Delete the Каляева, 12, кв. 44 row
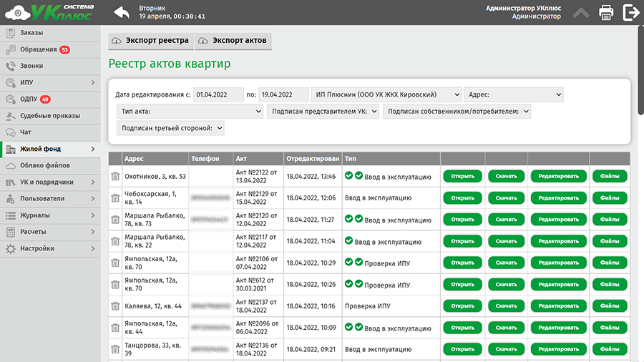Screen dimensions: 644x362 click(115, 306)
